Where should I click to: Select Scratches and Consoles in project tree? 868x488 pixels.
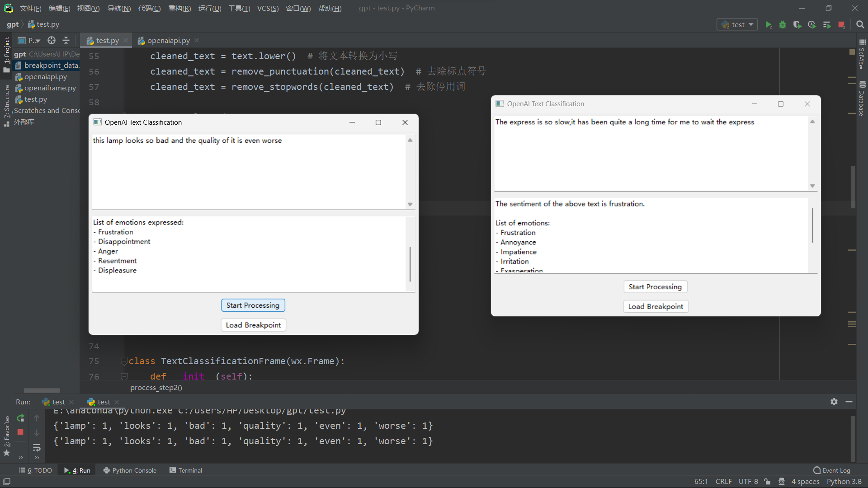47,111
